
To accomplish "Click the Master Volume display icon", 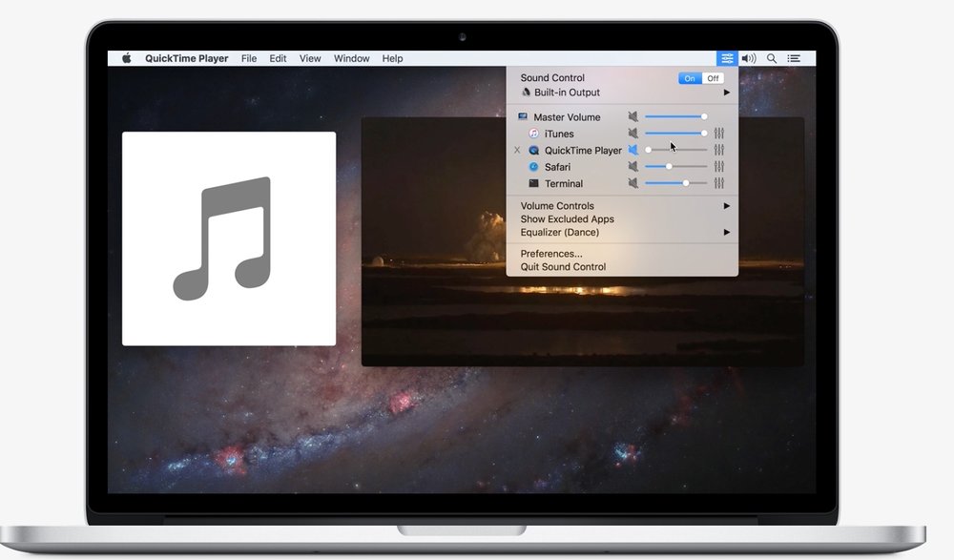I will 523,116.
